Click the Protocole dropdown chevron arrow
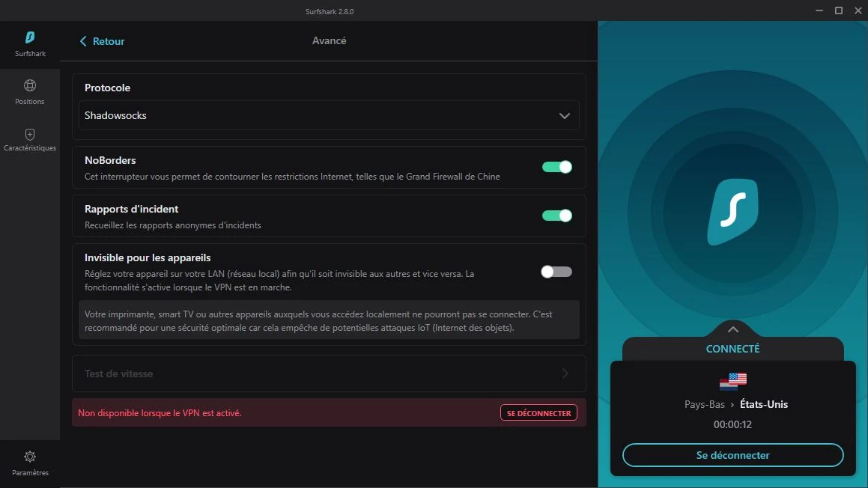Screen dimensions: 868x488 point(564,115)
